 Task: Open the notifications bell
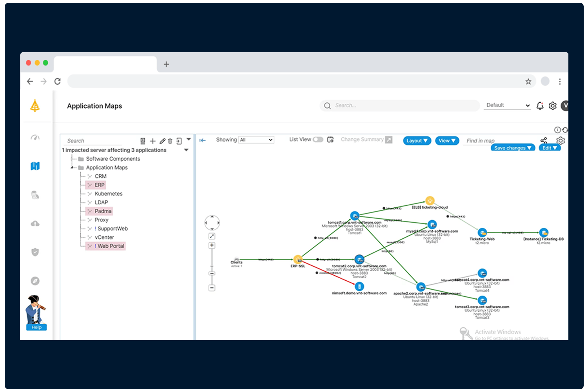[540, 106]
